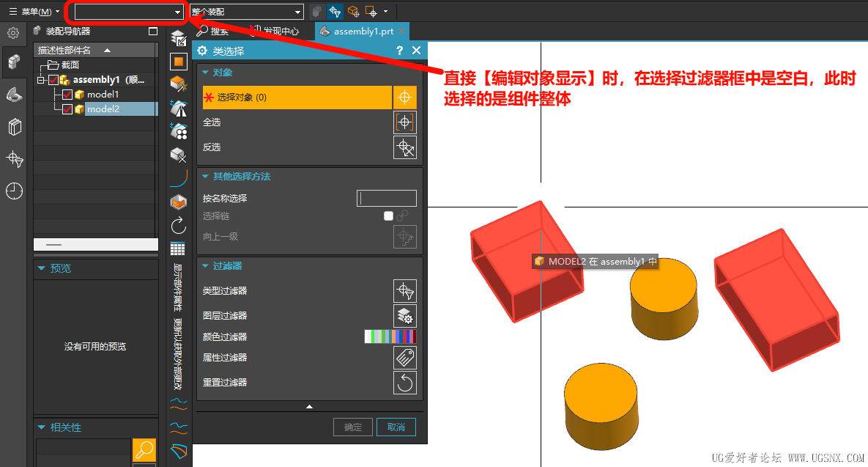Viewport: 868px width, 467px height.
Task: Open the crosshair funnel sidebar tab
Action: [x=15, y=159]
